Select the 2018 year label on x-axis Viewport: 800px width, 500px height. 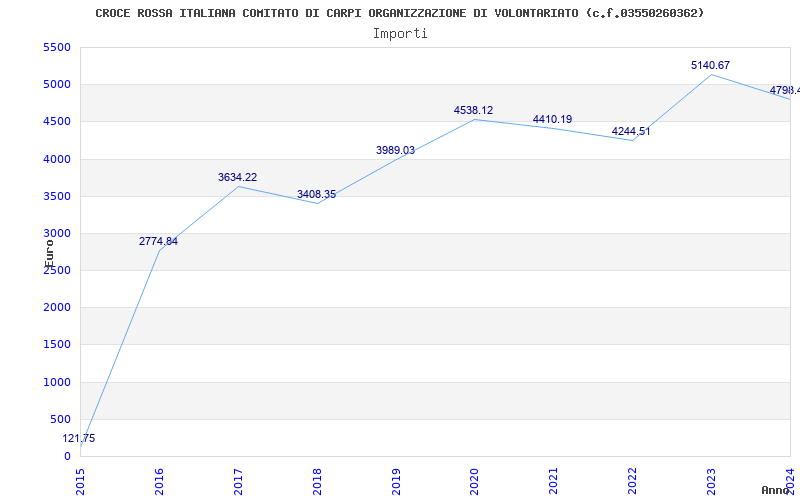[317, 481]
